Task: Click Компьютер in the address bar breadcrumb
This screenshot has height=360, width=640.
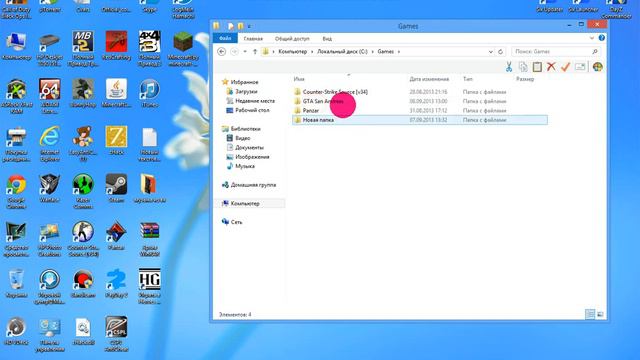Action: click(292, 51)
